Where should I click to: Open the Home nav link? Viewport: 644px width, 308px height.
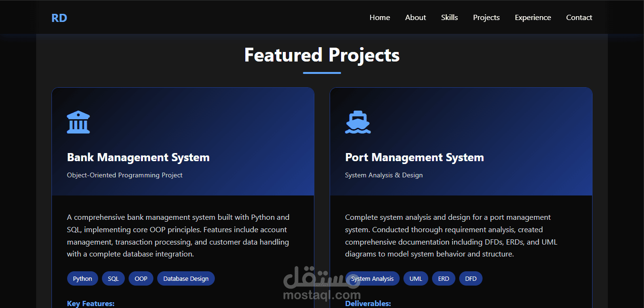click(380, 18)
